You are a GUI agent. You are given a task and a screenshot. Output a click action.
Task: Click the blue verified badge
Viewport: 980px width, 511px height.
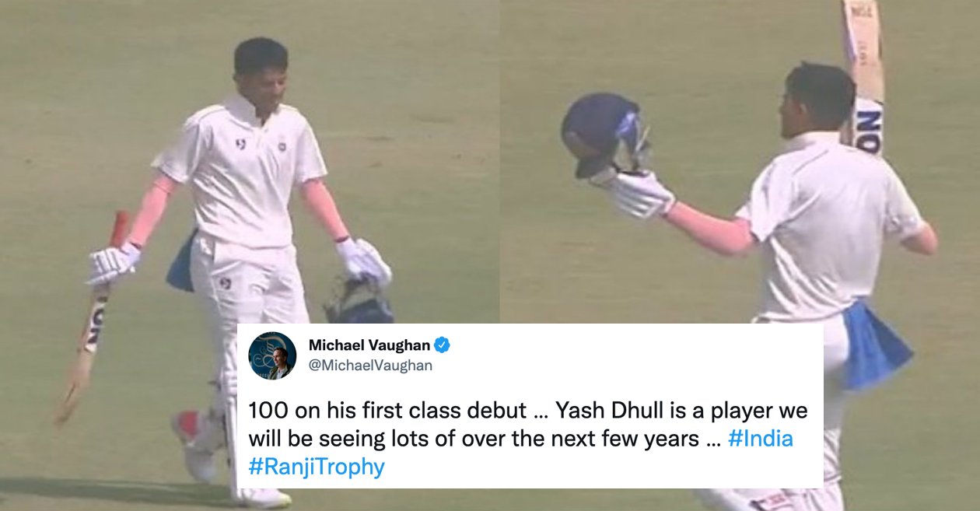coord(442,345)
